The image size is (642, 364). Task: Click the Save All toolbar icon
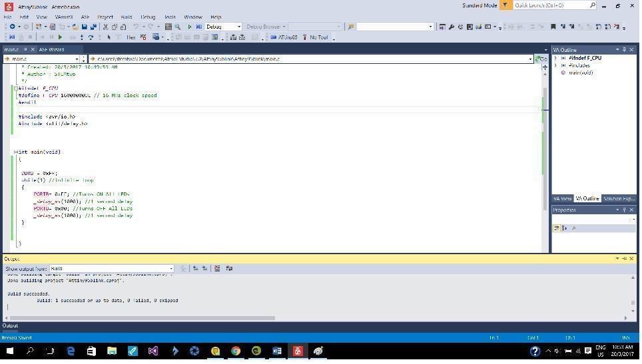click(93, 27)
